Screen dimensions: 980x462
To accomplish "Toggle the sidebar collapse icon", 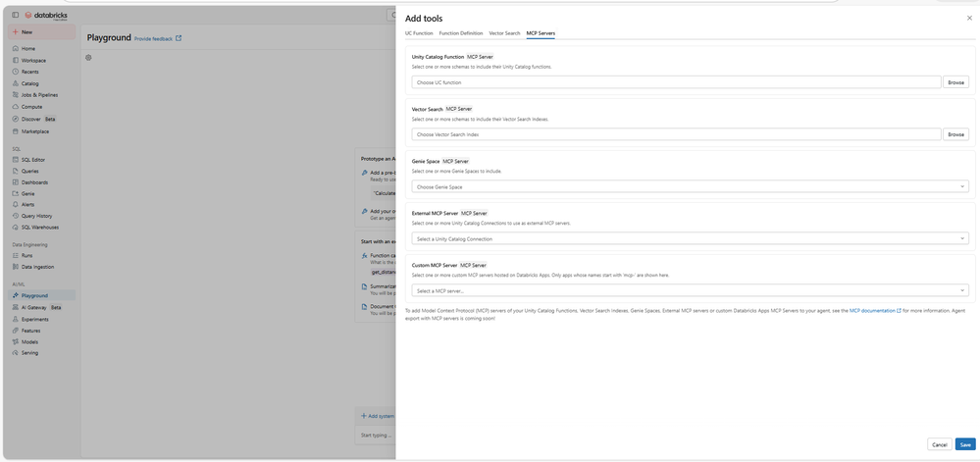I will (x=16, y=15).
